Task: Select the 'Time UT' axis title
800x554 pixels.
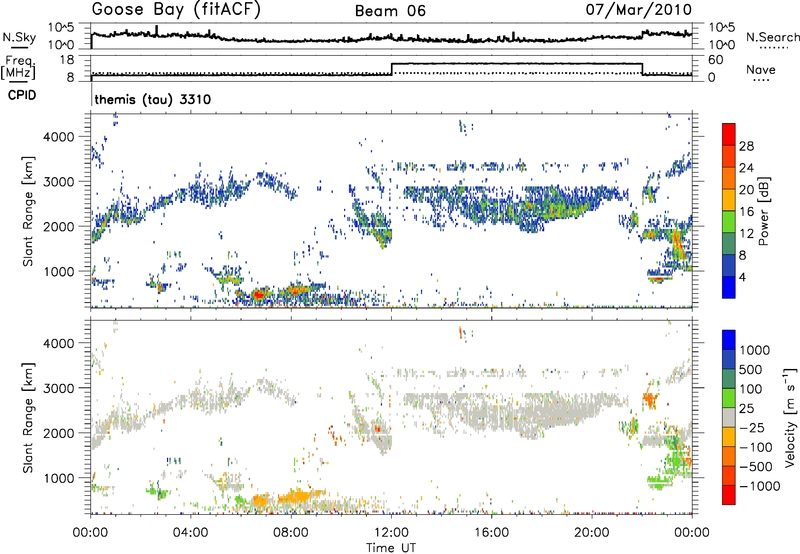Action: (391, 548)
